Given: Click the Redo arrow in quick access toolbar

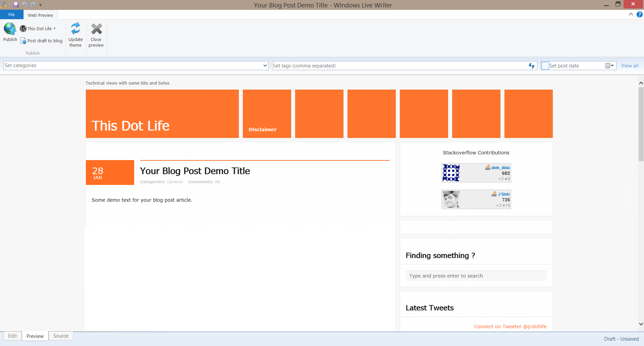Looking at the screenshot, I should (x=33, y=5).
